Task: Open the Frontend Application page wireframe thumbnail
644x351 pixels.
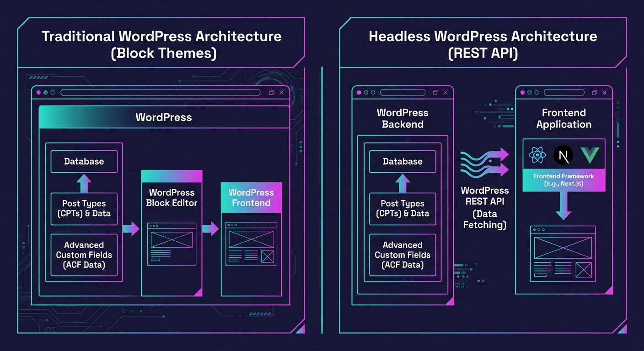Action: [x=563, y=254]
